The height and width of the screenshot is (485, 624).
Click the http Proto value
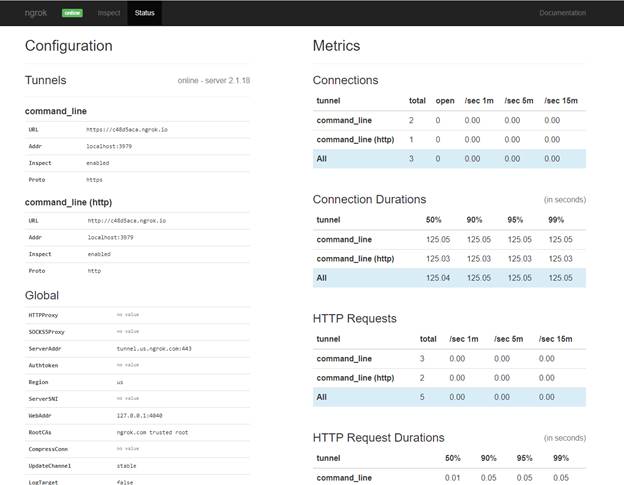(94, 271)
